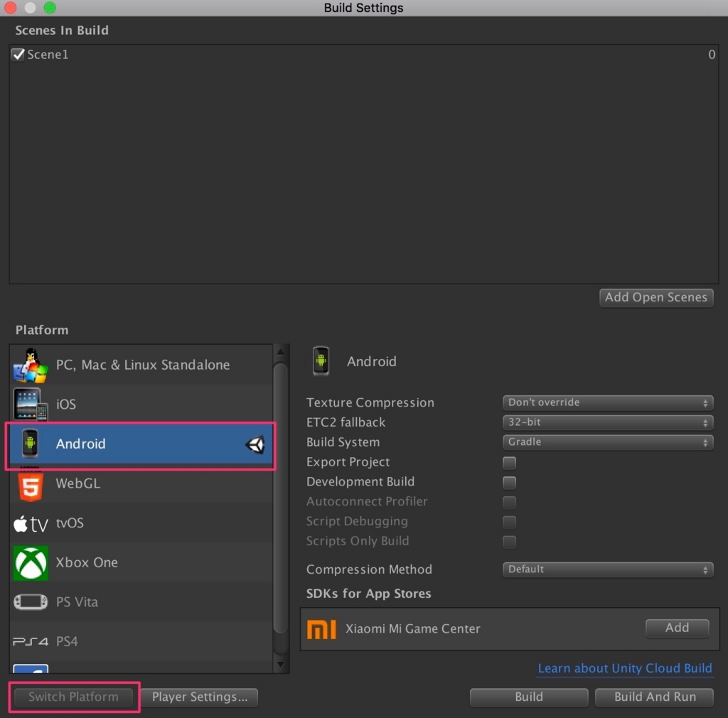Click the Add Open Scenes button
The image size is (728, 718).
point(656,297)
